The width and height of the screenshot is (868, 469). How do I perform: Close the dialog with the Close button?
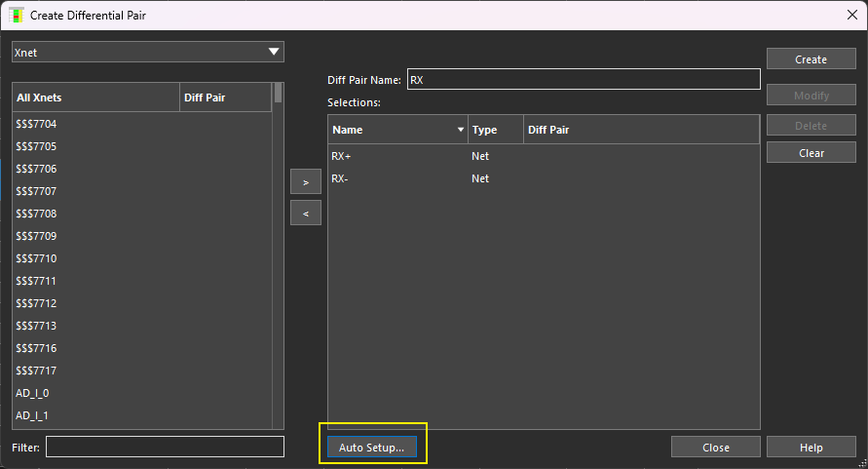tap(715, 448)
